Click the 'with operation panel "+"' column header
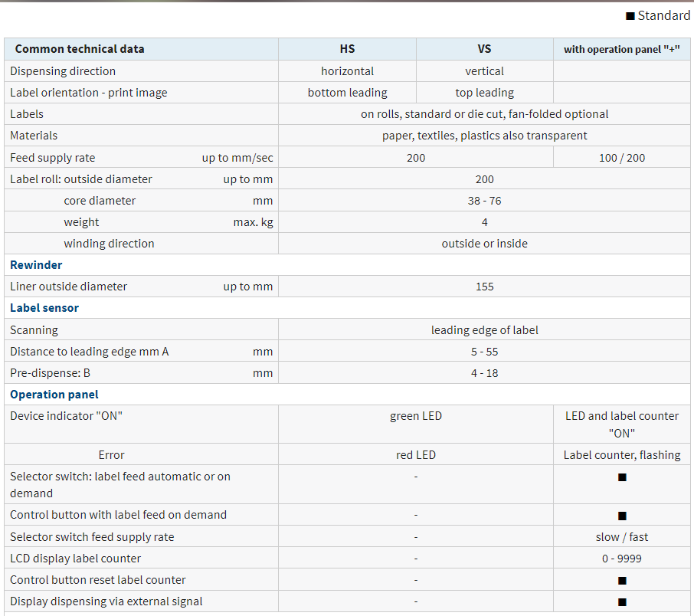 [621, 49]
